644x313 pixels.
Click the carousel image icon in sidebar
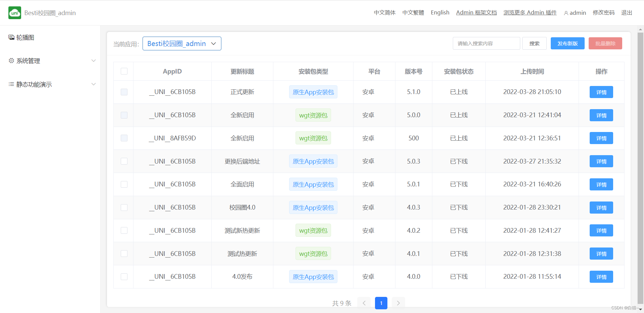coord(11,37)
